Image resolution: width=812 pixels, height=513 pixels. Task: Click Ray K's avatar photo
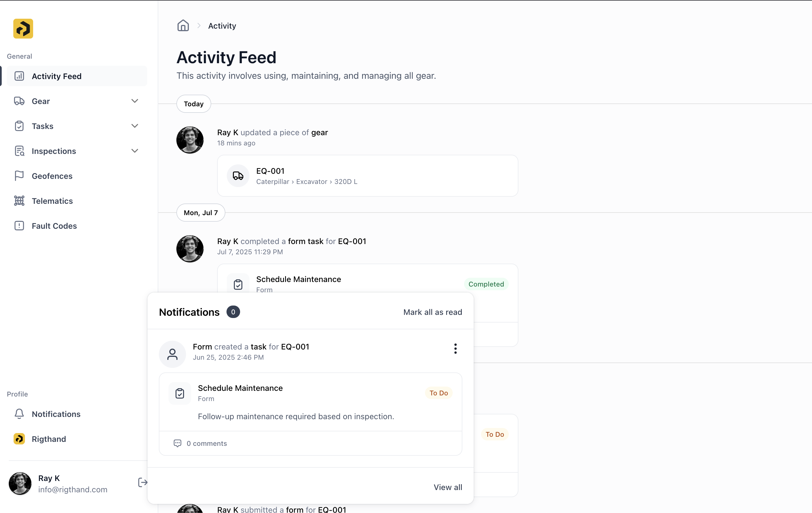pyautogui.click(x=20, y=484)
